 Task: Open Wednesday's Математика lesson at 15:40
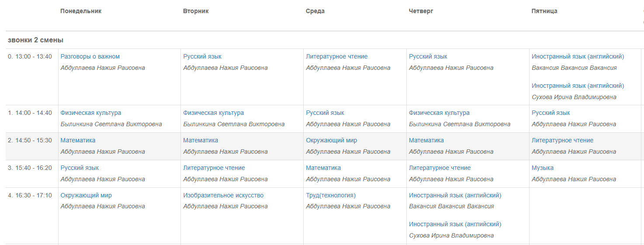click(x=323, y=168)
